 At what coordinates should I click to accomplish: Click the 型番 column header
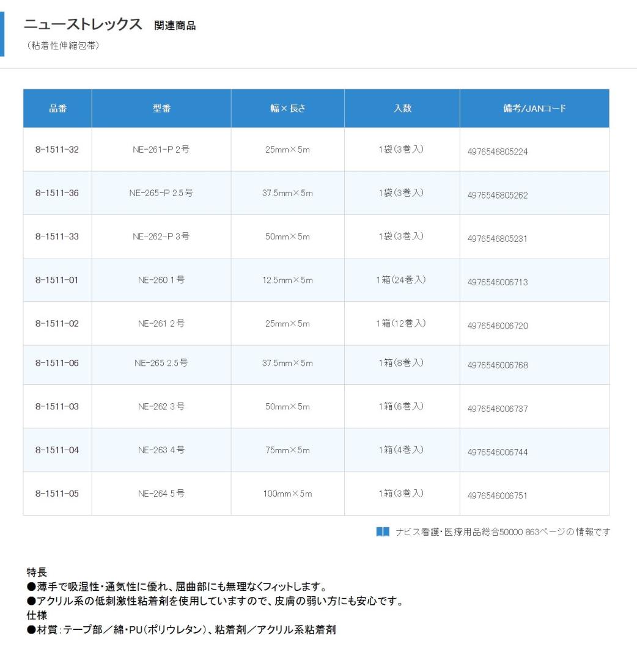(x=161, y=109)
